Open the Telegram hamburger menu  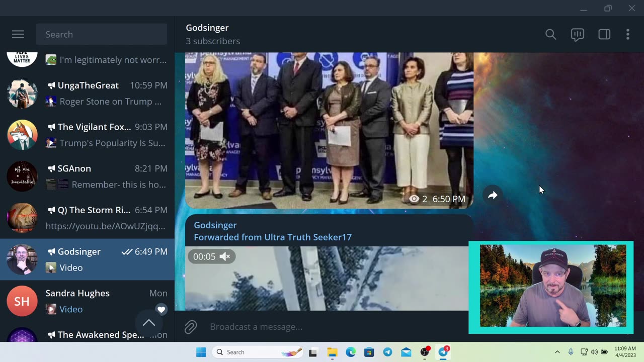(x=18, y=34)
